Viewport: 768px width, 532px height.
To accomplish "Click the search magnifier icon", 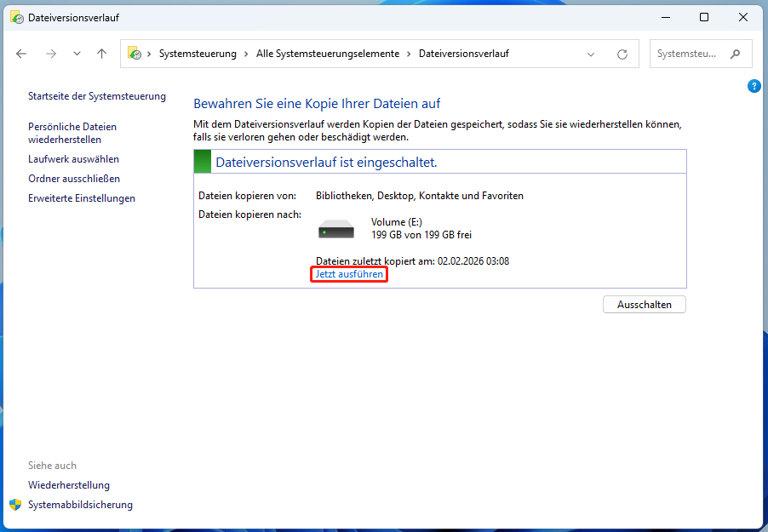I will tap(735, 54).
